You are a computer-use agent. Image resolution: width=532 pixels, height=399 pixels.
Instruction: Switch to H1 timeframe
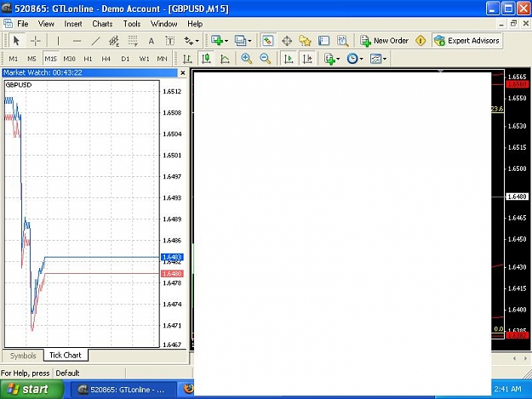pos(88,59)
